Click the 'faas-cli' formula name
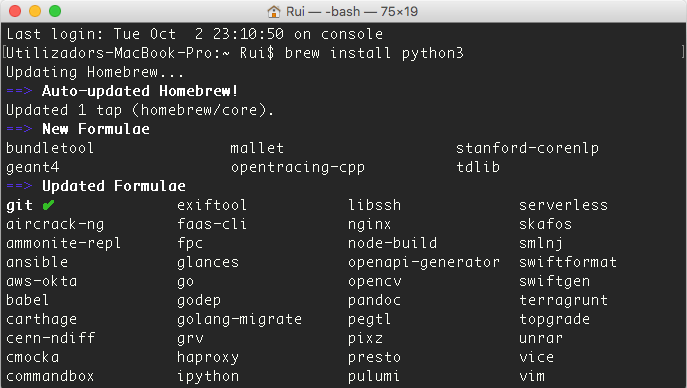Viewport: 687px width, 388px height. (x=212, y=224)
